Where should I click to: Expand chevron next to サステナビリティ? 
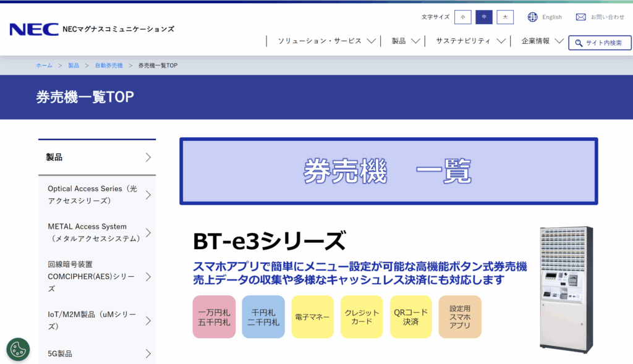tap(501, 41)
